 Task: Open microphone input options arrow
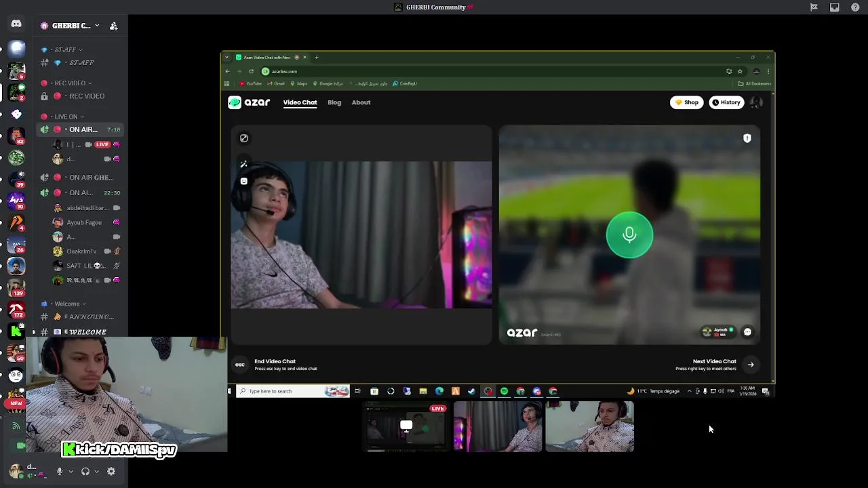(71, 471)
